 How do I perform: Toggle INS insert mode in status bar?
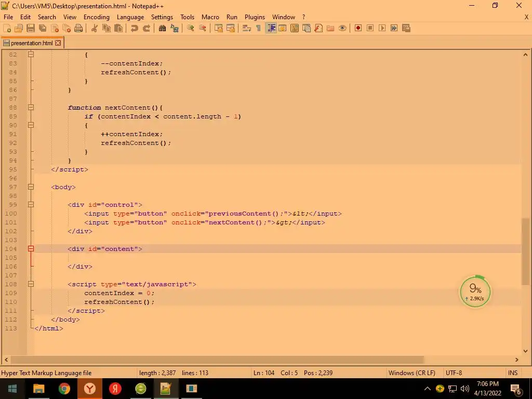[x=513, y=373]
